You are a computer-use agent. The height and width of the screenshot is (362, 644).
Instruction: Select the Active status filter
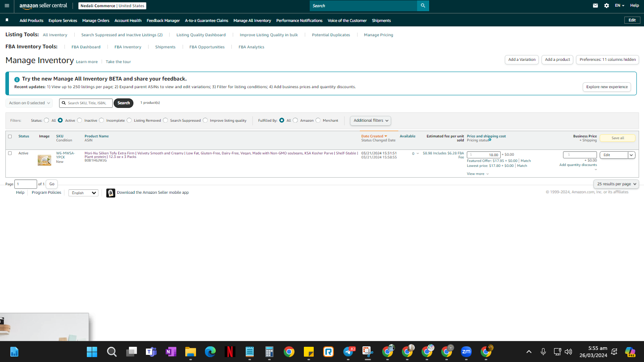[x=60, y=120]
